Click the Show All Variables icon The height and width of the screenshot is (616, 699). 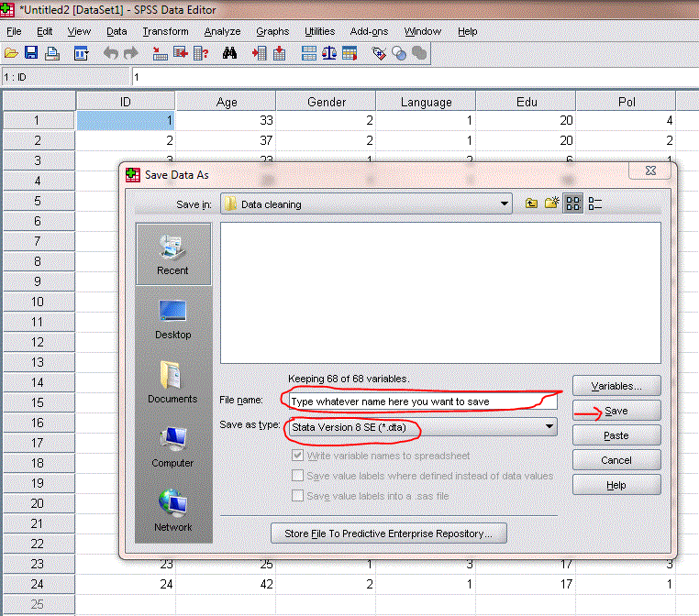[x=419, y=53]
